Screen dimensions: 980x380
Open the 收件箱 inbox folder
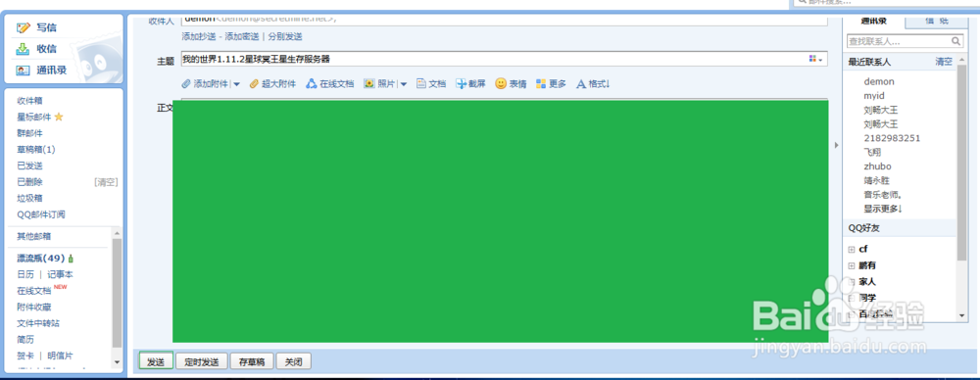[30, 101]
